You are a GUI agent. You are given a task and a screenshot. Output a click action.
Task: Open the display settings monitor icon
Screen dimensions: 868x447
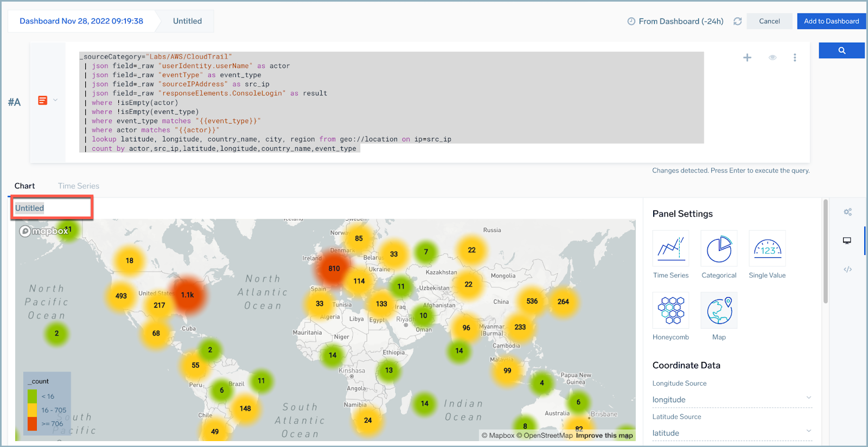[847, 240]
